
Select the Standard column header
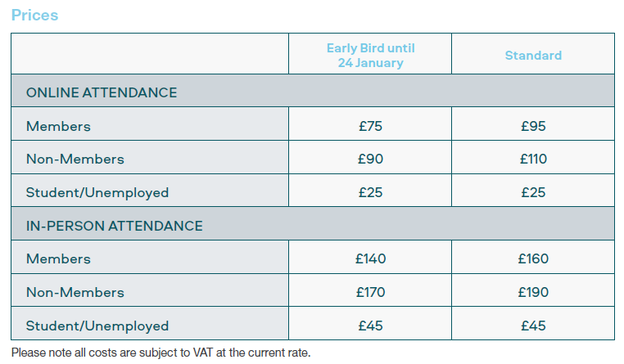click(x=533, y=56)
